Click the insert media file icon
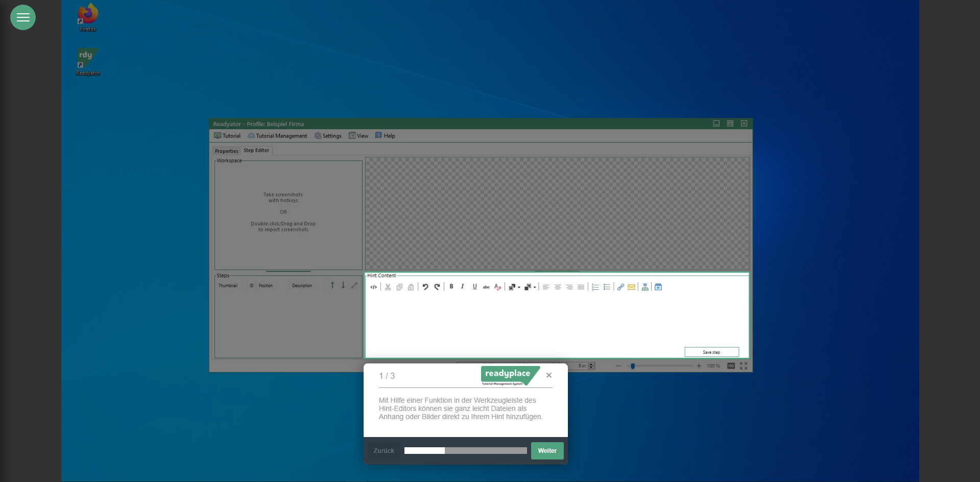980x482 pixels. click(658, 287)
